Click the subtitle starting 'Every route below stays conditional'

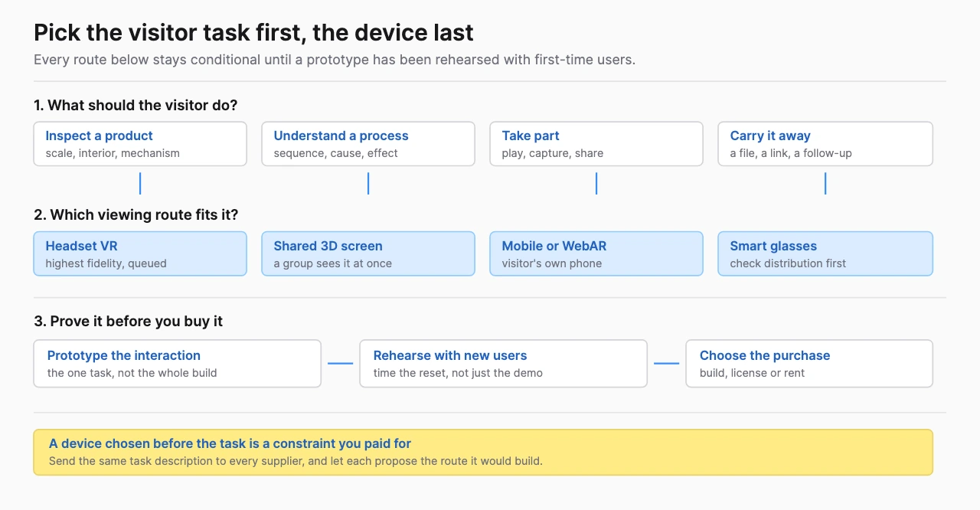pyautogui.click(x=335, y=60)
